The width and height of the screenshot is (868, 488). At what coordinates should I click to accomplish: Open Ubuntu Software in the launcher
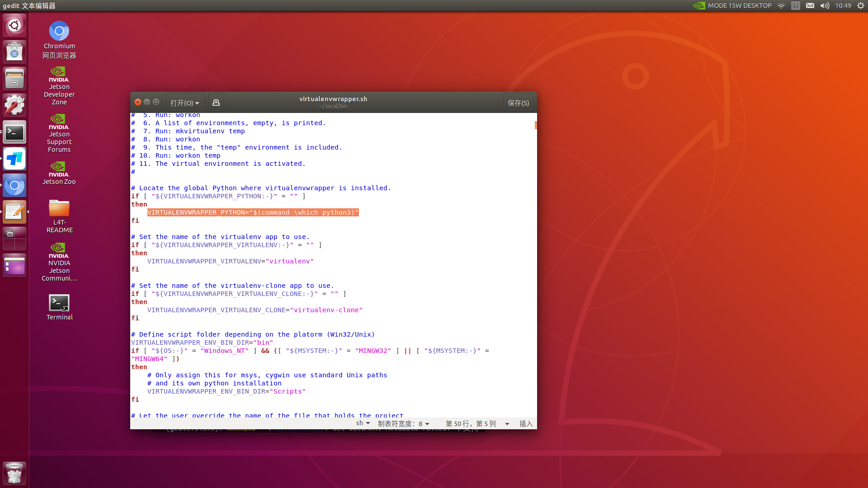14,52
